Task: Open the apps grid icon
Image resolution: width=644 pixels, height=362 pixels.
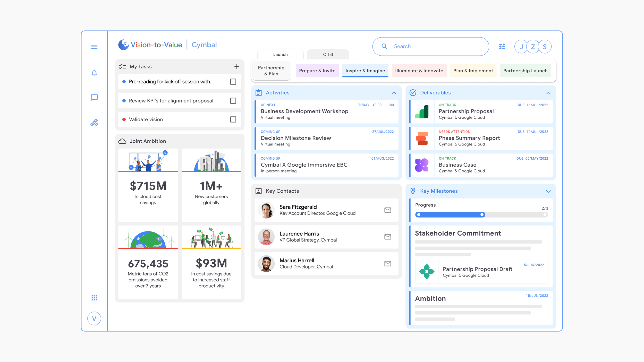Action: click(x=94, y=298)
